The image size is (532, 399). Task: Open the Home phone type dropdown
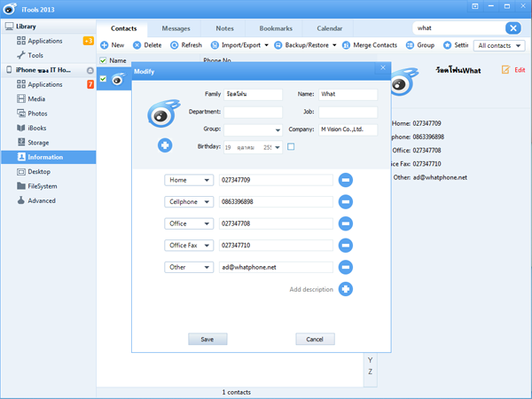point(189,180)
